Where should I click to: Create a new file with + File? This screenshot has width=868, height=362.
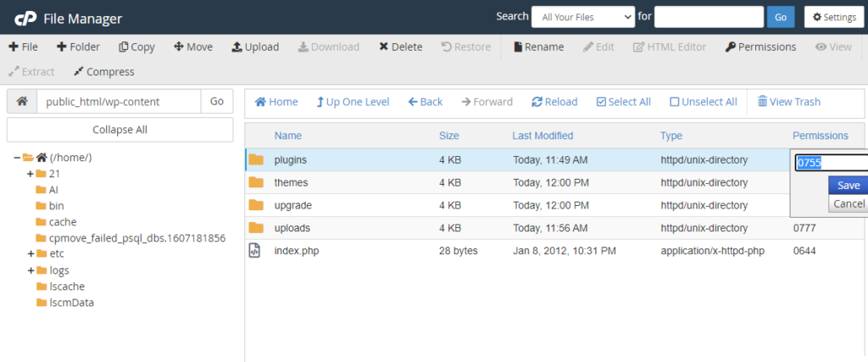(x=23, y=47)
